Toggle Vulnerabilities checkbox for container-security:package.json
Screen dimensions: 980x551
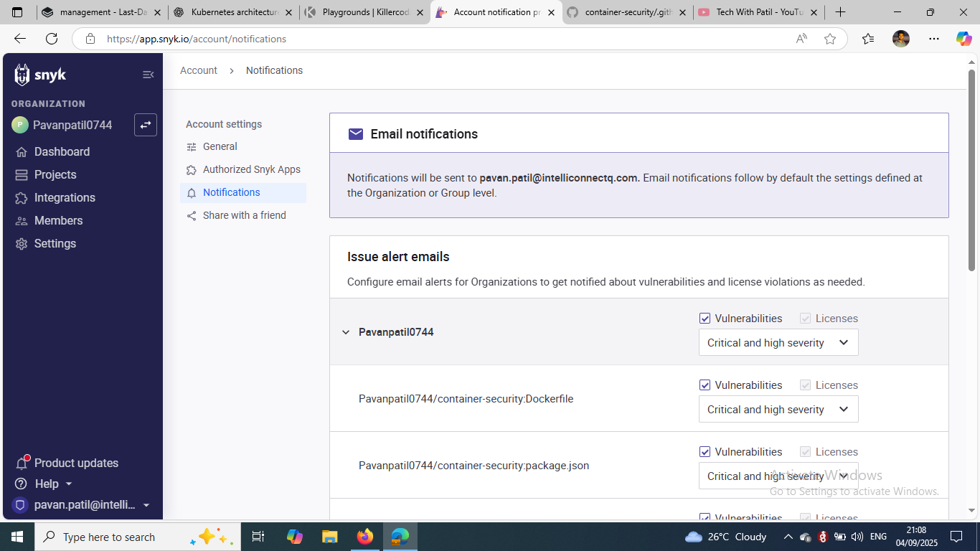point(705,452)
